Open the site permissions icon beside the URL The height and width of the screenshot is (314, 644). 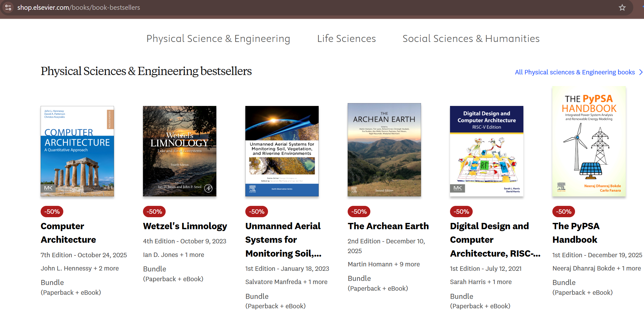(9, 7)
